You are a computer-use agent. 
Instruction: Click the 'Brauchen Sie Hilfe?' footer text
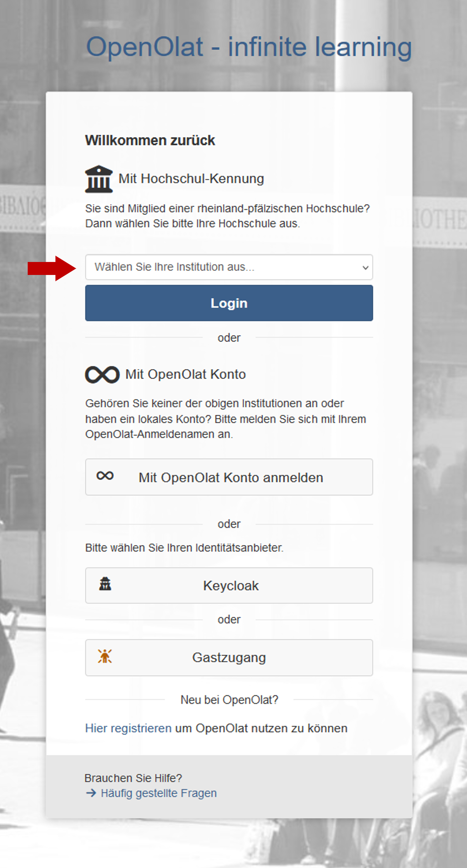pos(133,778)
